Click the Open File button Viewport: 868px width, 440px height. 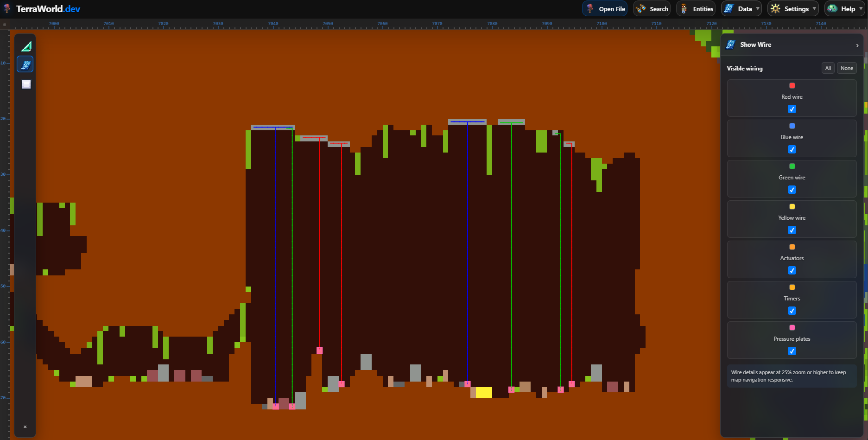(605, 9)
